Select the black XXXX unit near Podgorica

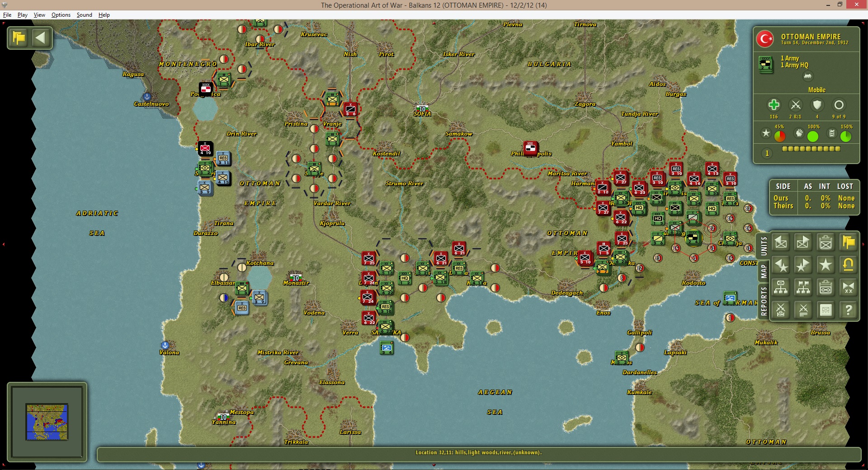point(206,89)
